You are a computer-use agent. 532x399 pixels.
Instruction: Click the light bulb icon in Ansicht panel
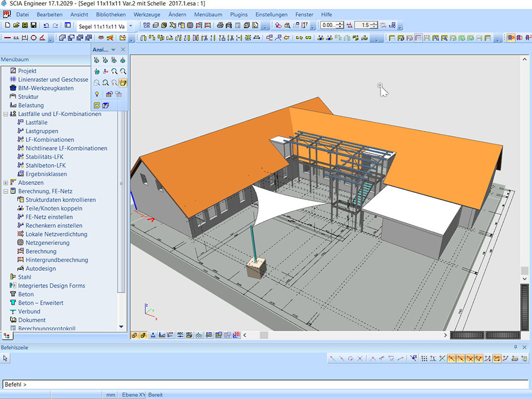tap(97, 94)
